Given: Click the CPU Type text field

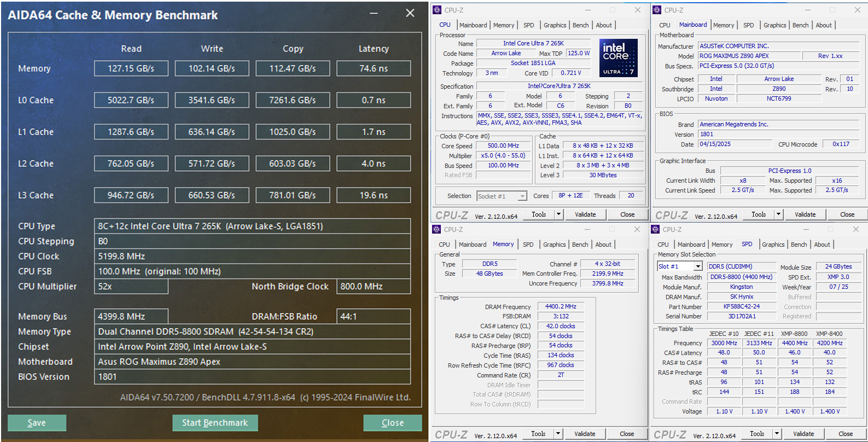Looking at the screenshot, I should tap(252, 226).
